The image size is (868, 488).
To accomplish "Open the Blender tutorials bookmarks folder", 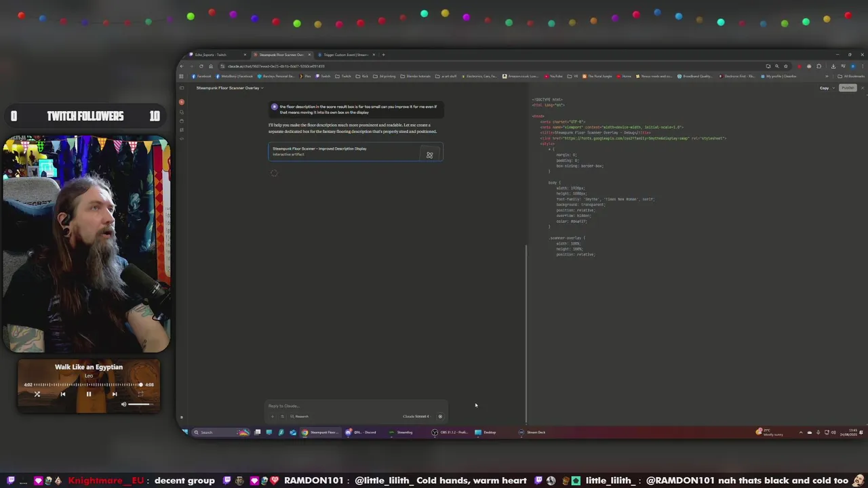I will (x=416, y=76).
